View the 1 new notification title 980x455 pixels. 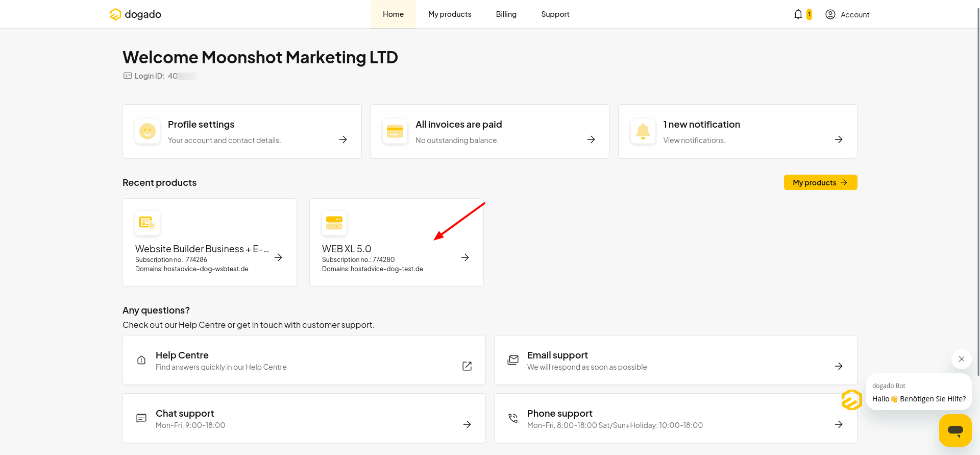[702, 125]
